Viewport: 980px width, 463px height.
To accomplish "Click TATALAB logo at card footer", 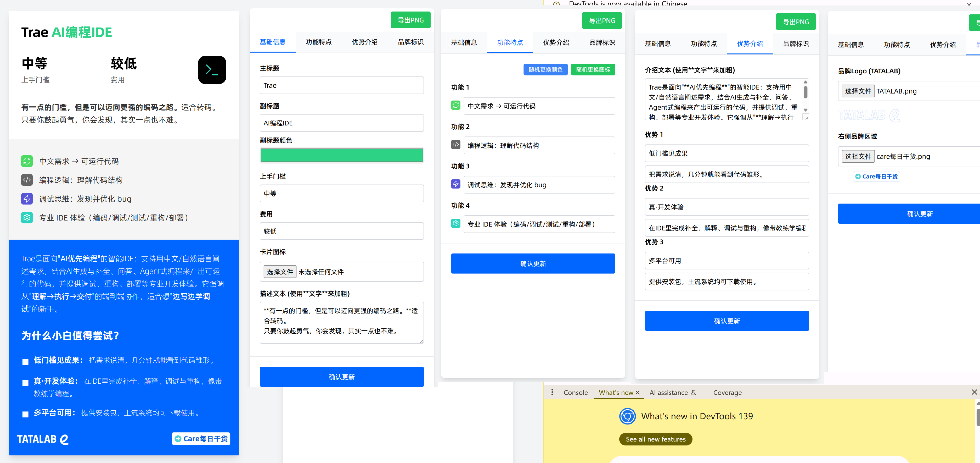I will coord(43,439).
